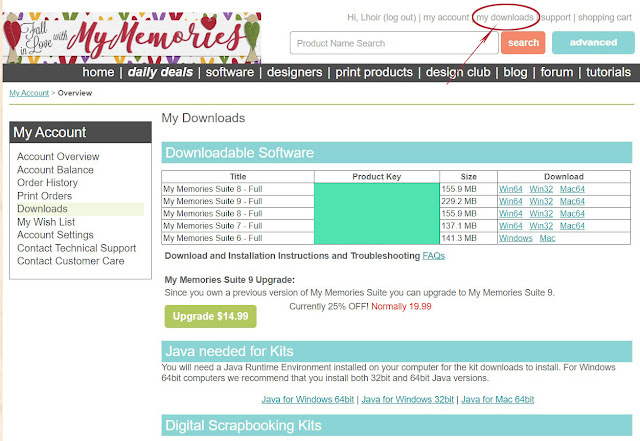Click the My Memories Suite 9 - Full title
Image resolution: width=640 pixels, height=441 pixels.
pos(213,201)
